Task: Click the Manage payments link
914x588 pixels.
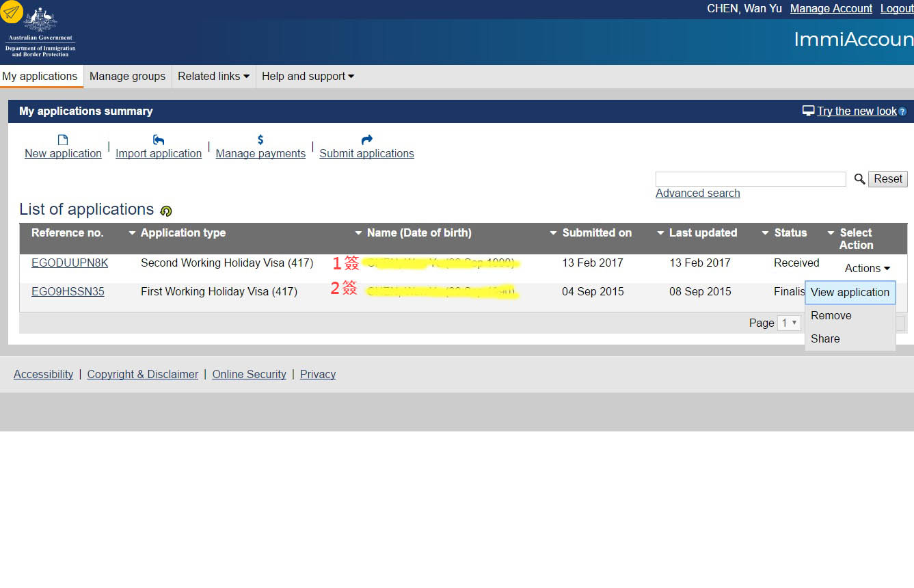Action: pos(260,153)
